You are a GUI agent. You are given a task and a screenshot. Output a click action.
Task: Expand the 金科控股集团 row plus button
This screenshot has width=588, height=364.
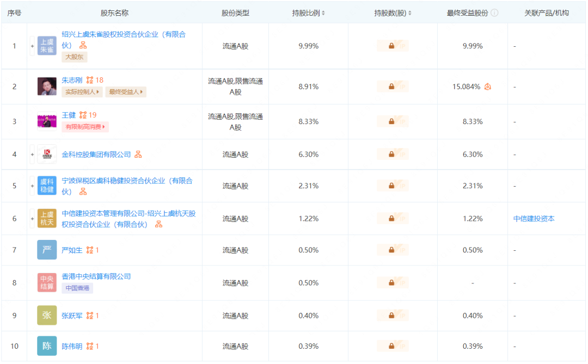coord(32,155)
